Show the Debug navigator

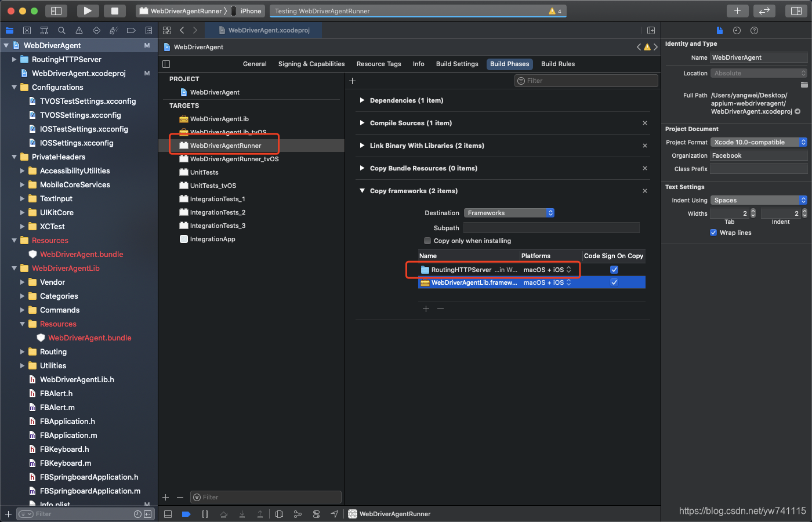click(114, 30)
